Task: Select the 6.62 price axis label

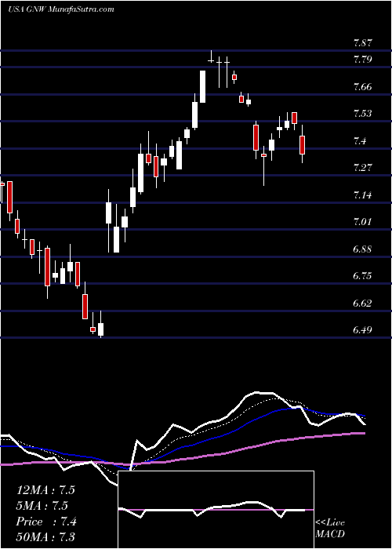Action: pyautogui.click(x=363, y=304)
